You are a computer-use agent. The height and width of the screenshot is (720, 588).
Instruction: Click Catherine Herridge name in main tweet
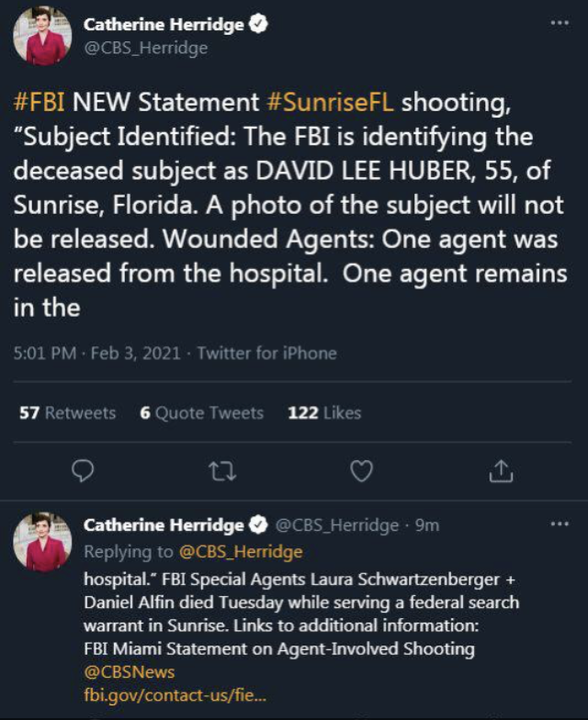pyautogui.click(x=164, y=24)
